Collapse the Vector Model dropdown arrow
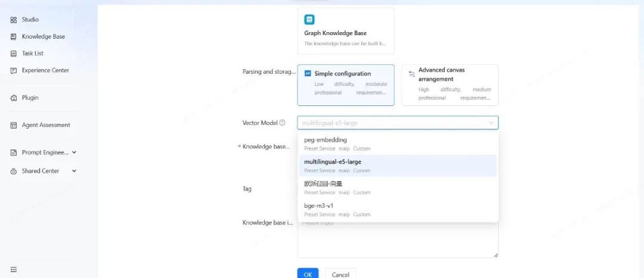This screenshot has width=644, height=278. 491,123
